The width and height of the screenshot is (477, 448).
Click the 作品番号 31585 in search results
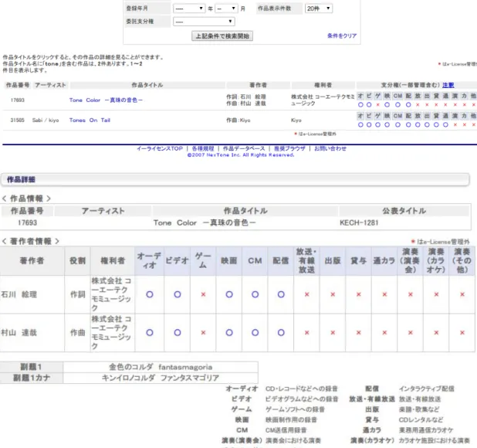[x=17, y=120]
